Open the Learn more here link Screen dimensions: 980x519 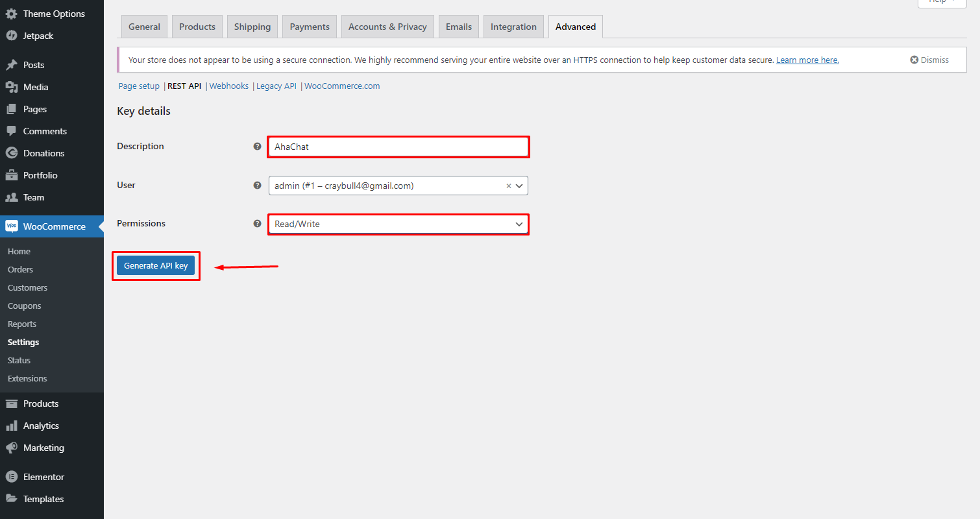point(807,60)
